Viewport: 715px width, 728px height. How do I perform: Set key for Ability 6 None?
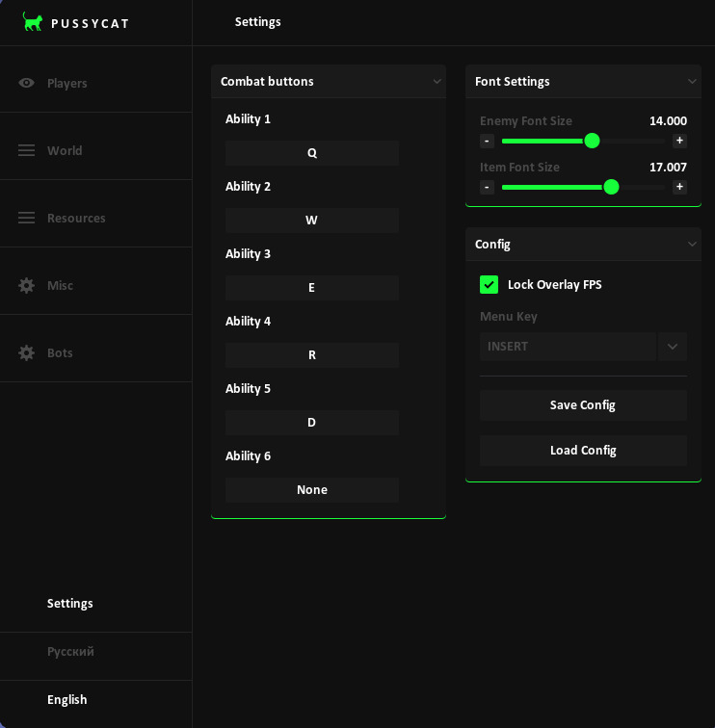pyautogui.click(x=312, y=489)
